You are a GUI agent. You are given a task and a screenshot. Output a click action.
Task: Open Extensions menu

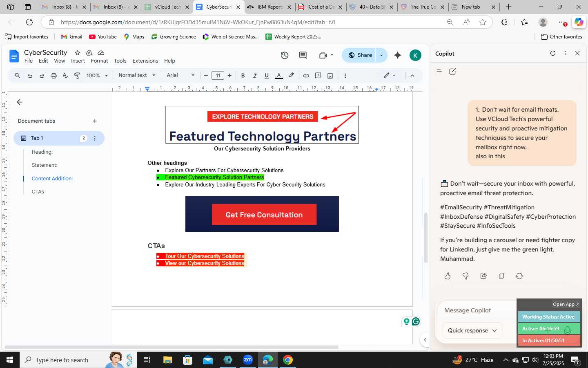pos(145,61)
